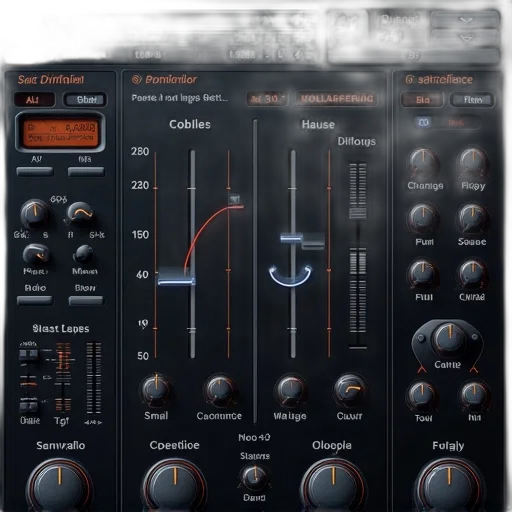Click the large Caime knob
This screenshot has width=512, height=512.
pyautogui.click(x=449, y=340)
